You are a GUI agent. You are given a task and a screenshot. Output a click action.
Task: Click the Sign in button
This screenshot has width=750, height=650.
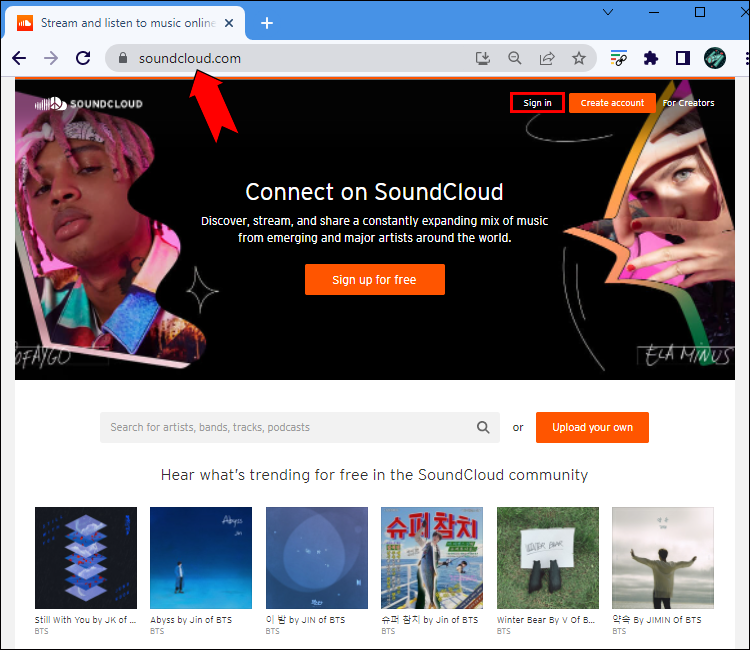tap(537, 103)
